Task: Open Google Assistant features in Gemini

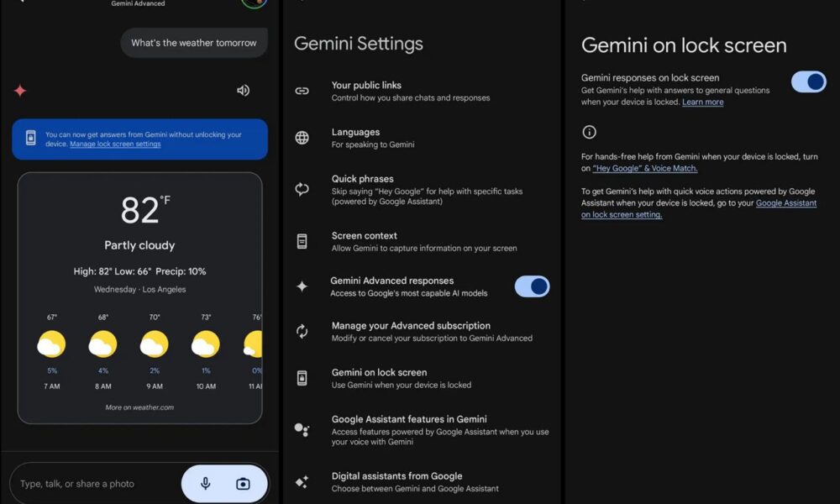Action: [x=423, y=429]
